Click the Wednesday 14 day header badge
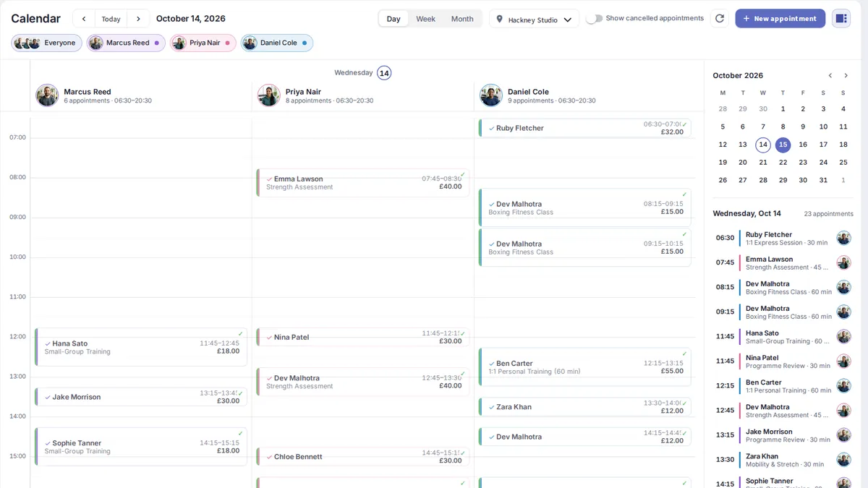868x488 pixels. (384, 73)
